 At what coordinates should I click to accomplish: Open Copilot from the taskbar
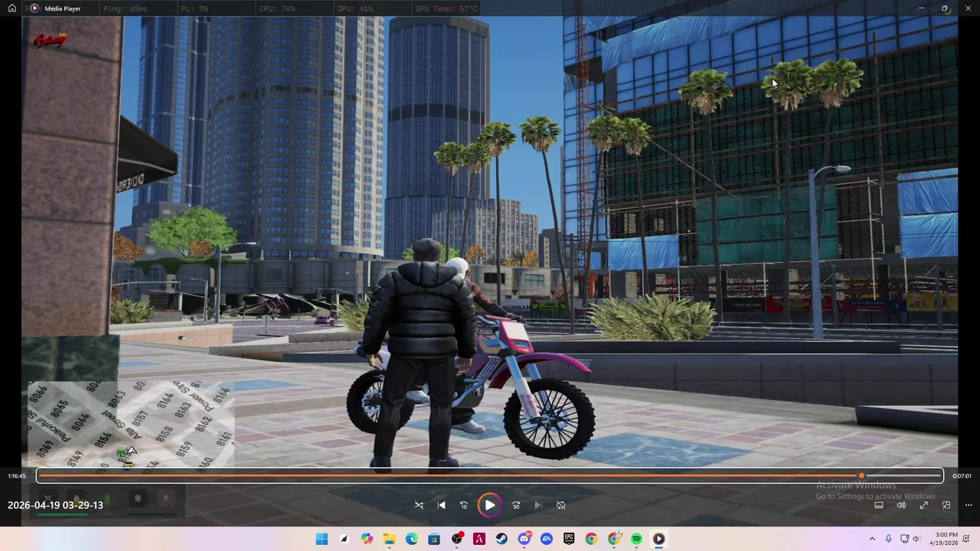pos(367,539)
